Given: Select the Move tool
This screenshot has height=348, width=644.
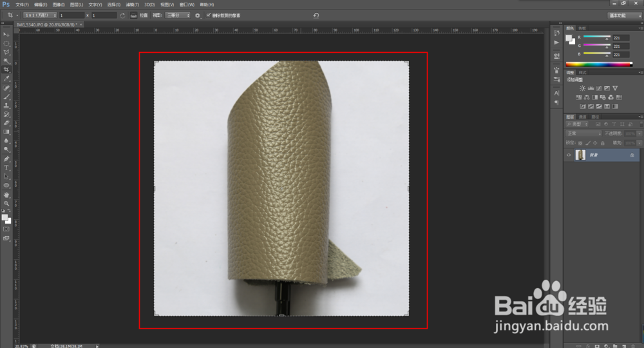Looking at the screenshot, I should pos(6,35).
